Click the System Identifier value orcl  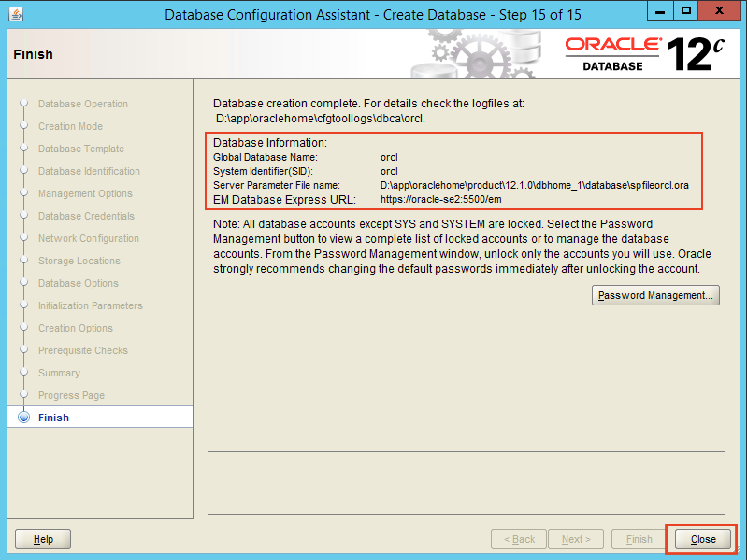pos(389,171)
